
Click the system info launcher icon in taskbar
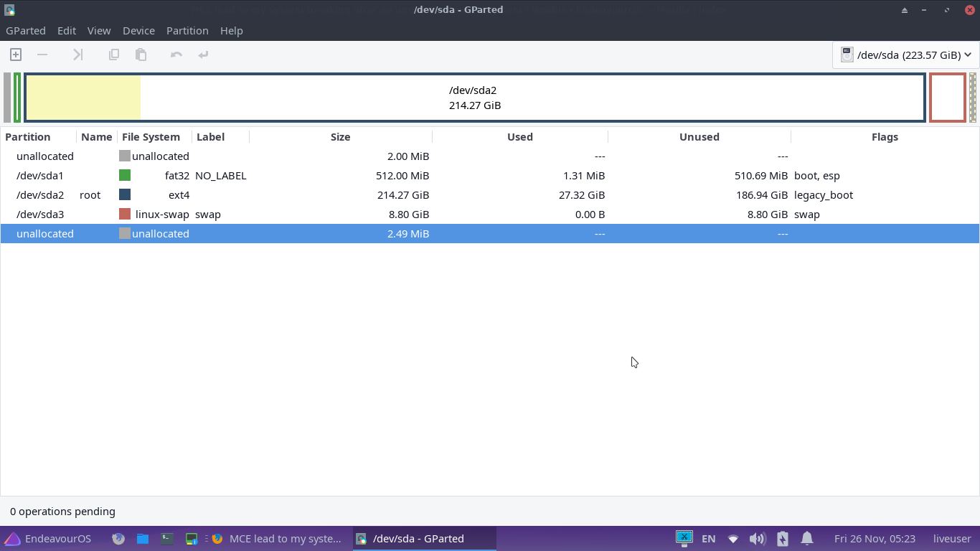coord(192,539)
